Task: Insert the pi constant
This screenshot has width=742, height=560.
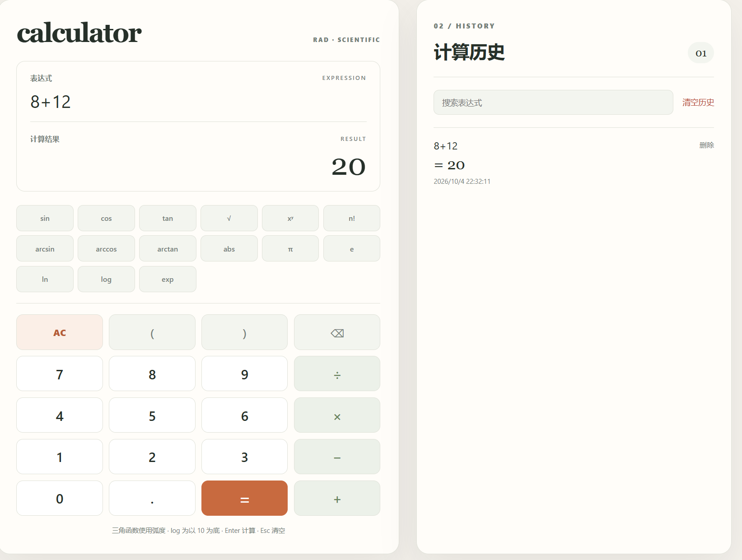Action: (290, 249)
